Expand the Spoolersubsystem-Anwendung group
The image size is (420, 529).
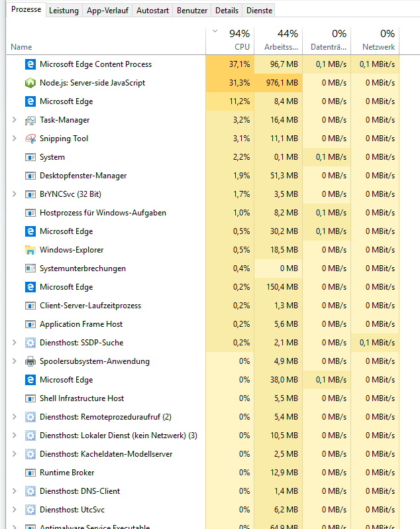(x=14, y=361)
